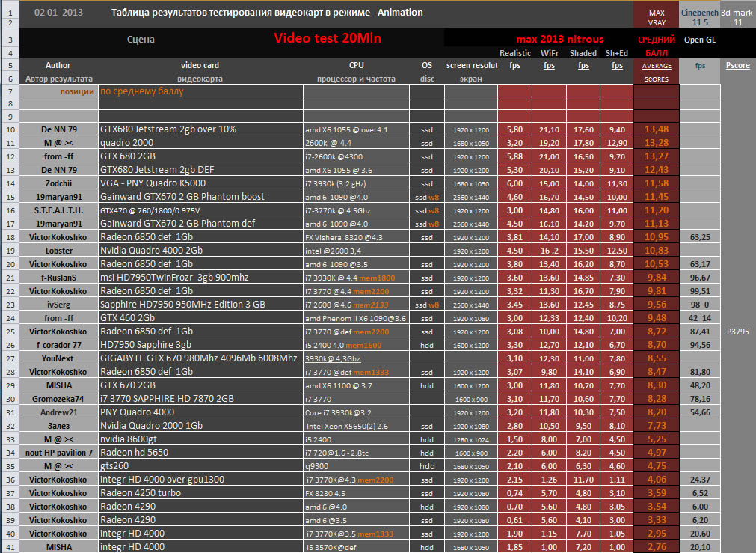This screenshot has height=553, width=756.
Task: Select the 'Cinebench 11 5' header cell
Action: pos(700,17)
